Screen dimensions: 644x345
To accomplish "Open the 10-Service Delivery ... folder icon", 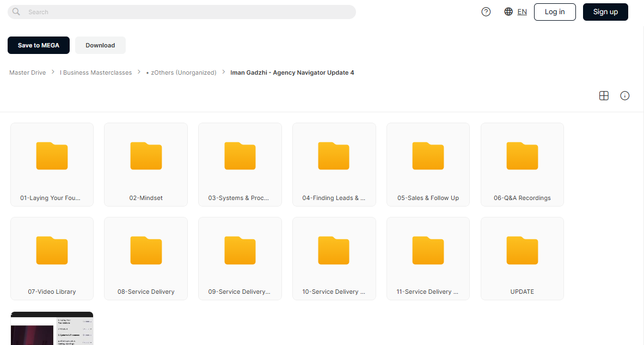I will pyautogui.click(x=334, y=250).
